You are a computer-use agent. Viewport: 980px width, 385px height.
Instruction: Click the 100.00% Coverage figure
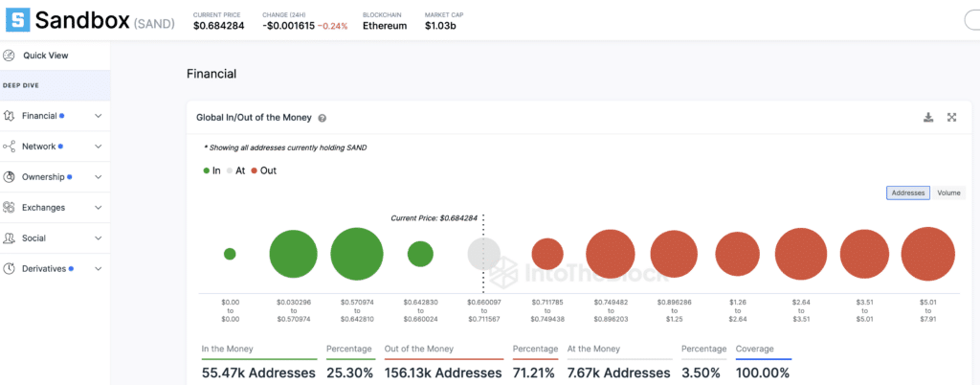pos(763,374)
